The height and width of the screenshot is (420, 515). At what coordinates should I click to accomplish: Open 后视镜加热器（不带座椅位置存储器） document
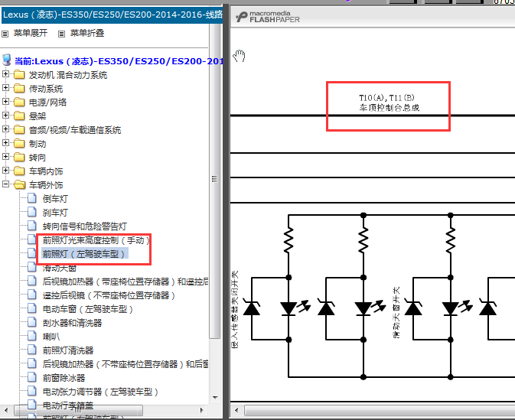click(125, 364)
